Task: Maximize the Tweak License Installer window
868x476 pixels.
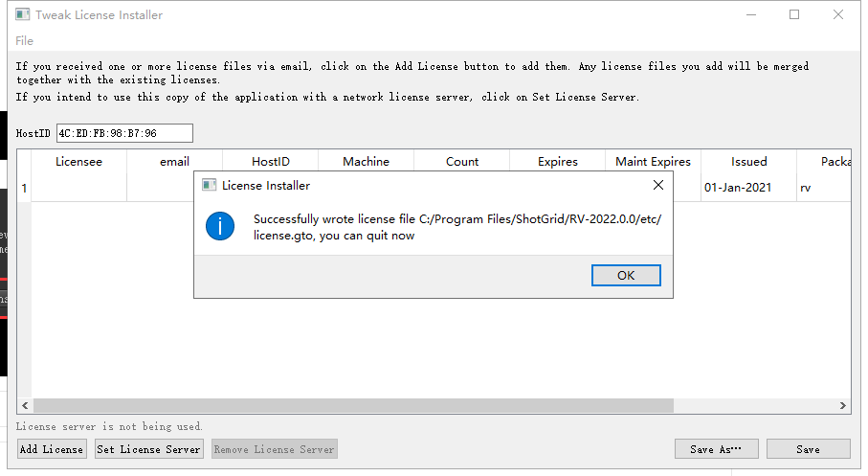Action: 794,15
